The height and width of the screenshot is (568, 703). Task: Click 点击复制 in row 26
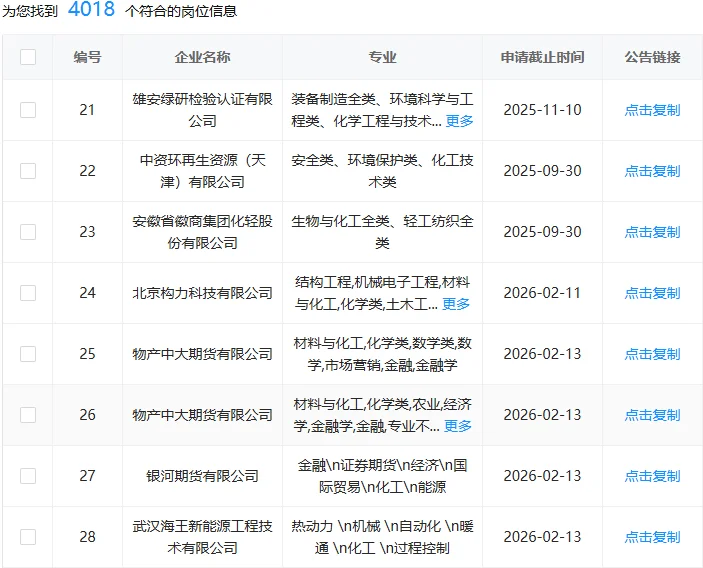652,415
